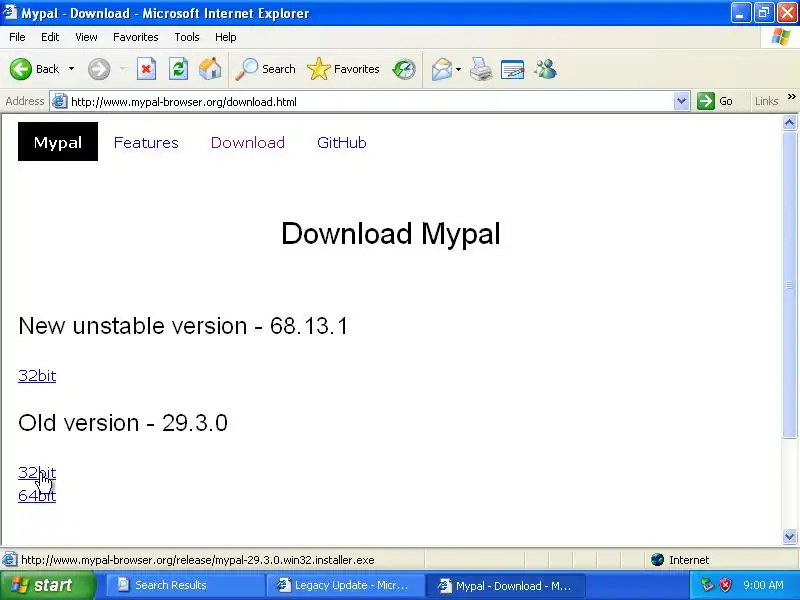This screenshot has width=800, height=600.
Task: Click the Mail envelope icon
Action: 442,69
